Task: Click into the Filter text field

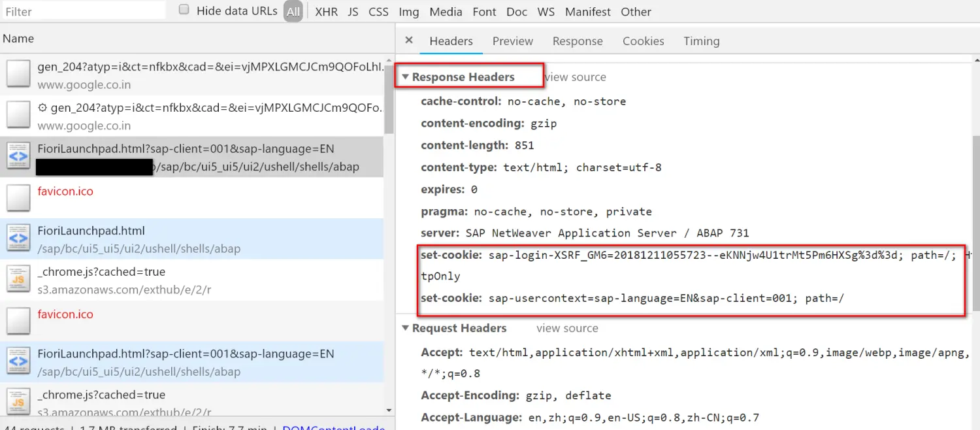Action: click(84, 11)
